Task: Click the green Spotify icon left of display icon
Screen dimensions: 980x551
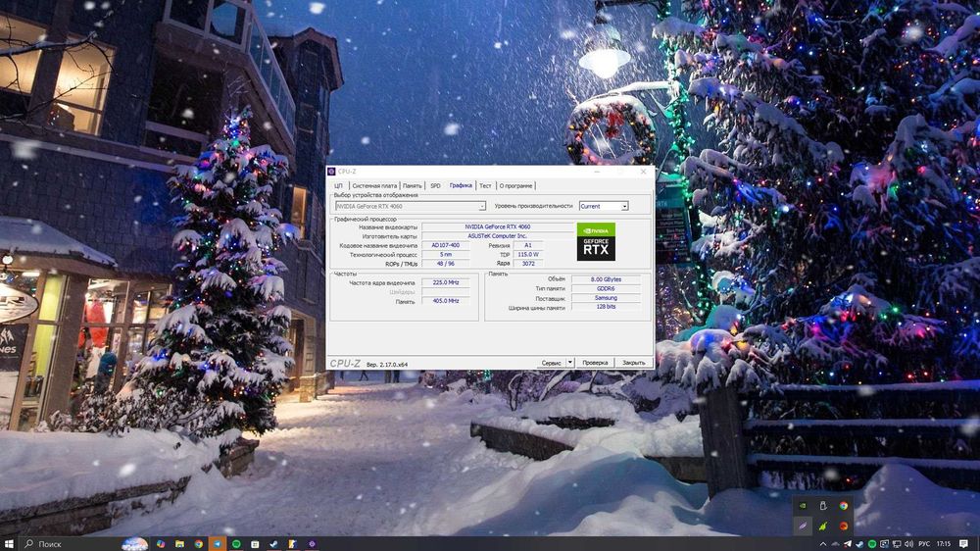Action: pyautogui.click(x=872, y=544)
